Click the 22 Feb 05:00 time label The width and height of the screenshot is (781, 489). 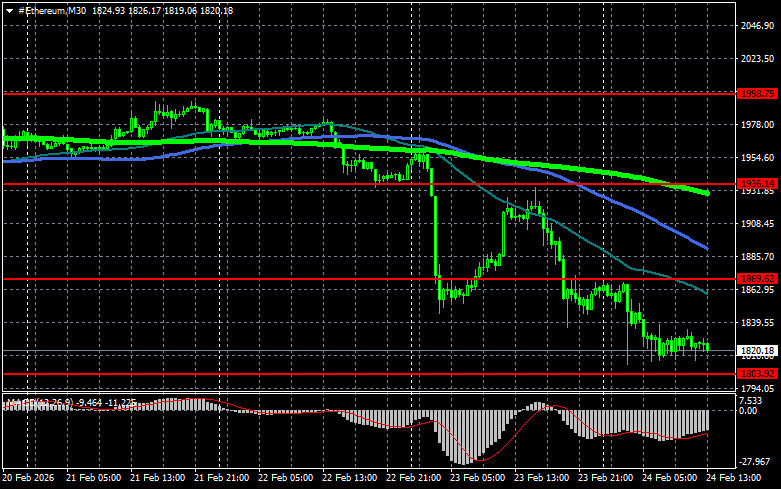click(285, 478)
